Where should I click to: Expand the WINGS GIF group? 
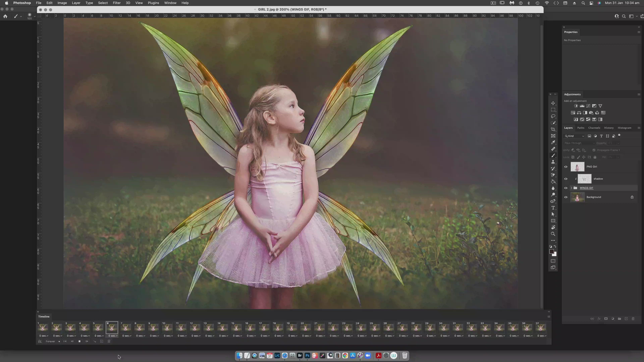(571, 188)
